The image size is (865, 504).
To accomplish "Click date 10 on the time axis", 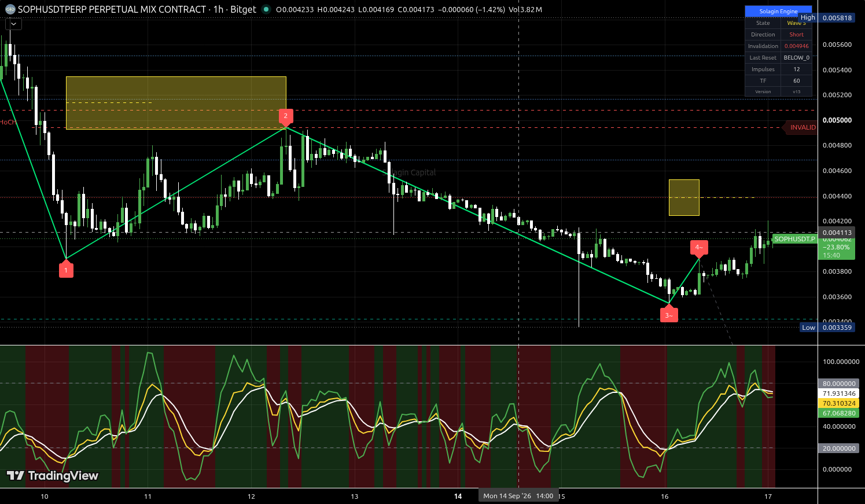I will pos(45,496).
